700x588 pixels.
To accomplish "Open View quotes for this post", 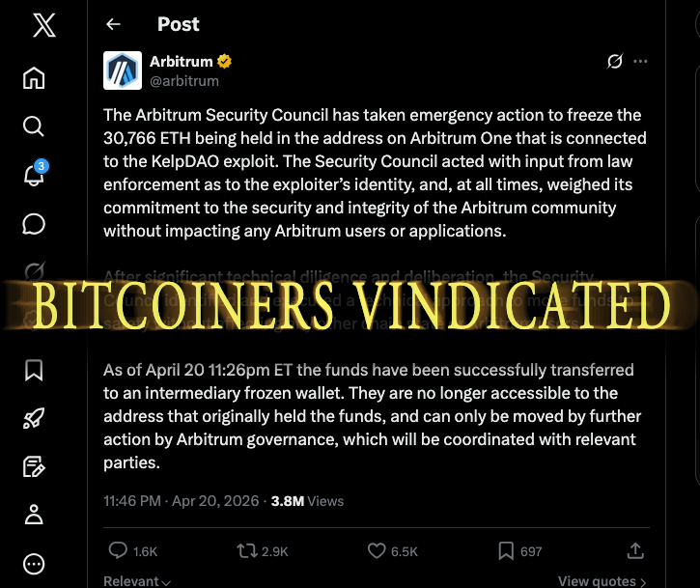I will click(x=602, y=581).
